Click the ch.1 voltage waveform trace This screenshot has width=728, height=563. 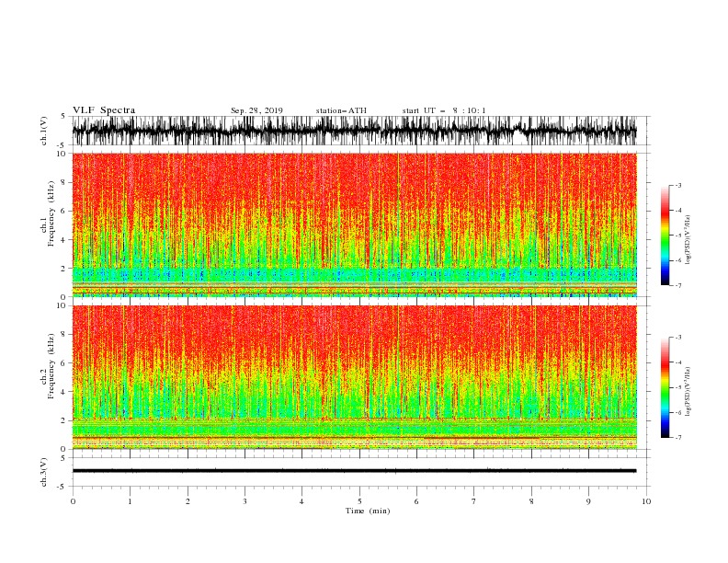pyautogui.click(x=354, y=131)
